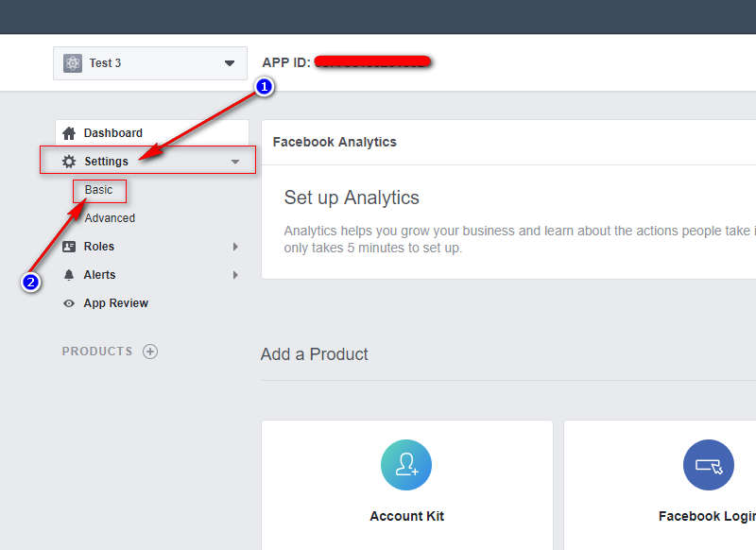
Task: Click the Settings gear icon
Action: pos(69,162)
